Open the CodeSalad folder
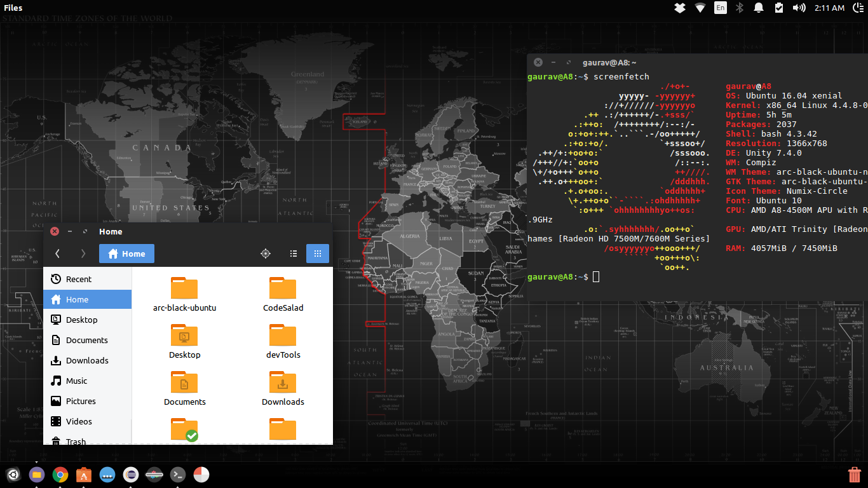The image size is (868, 488). (283, 292)
